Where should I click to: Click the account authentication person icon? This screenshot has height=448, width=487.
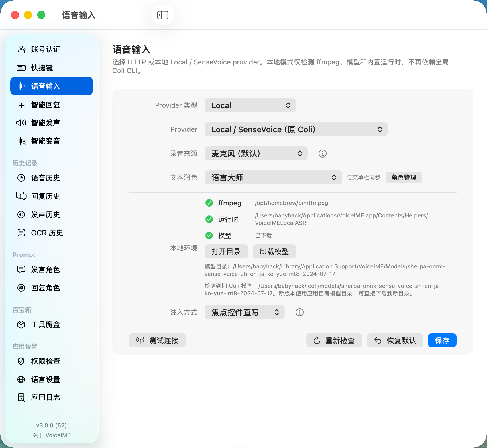(x=21, y=49)
